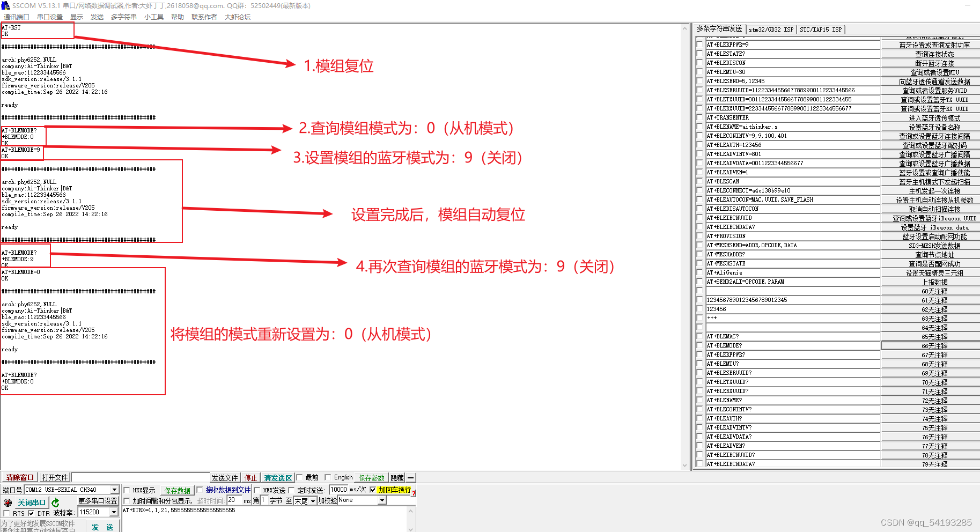Click the 隐藏 button

(x=397, y=478)
